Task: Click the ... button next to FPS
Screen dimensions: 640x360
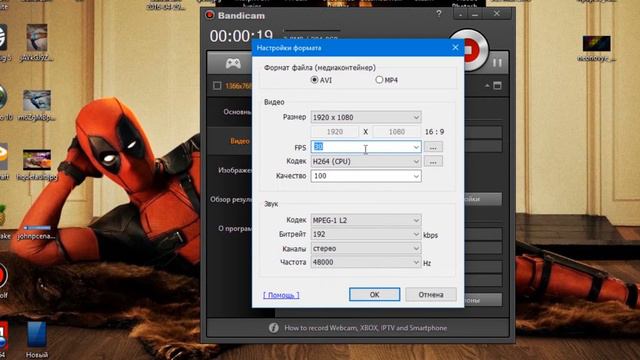Action: pyautogui.click(x=433, y=147)
